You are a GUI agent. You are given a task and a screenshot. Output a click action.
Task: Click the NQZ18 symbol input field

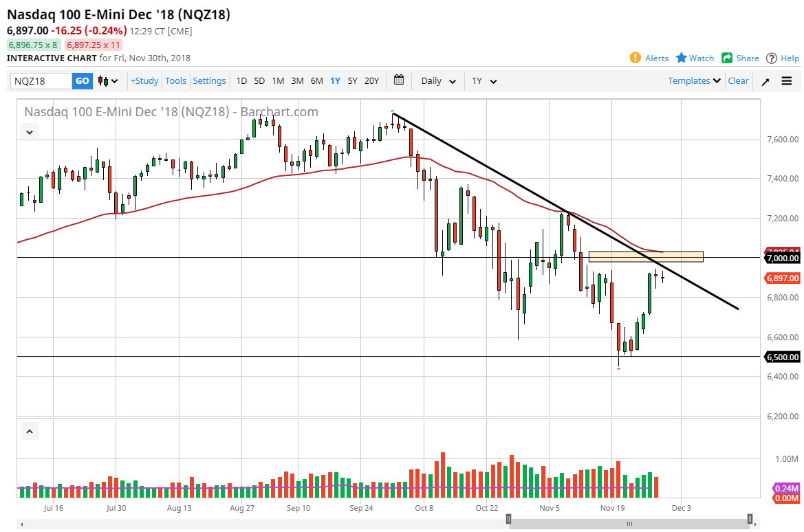[41, 80]
